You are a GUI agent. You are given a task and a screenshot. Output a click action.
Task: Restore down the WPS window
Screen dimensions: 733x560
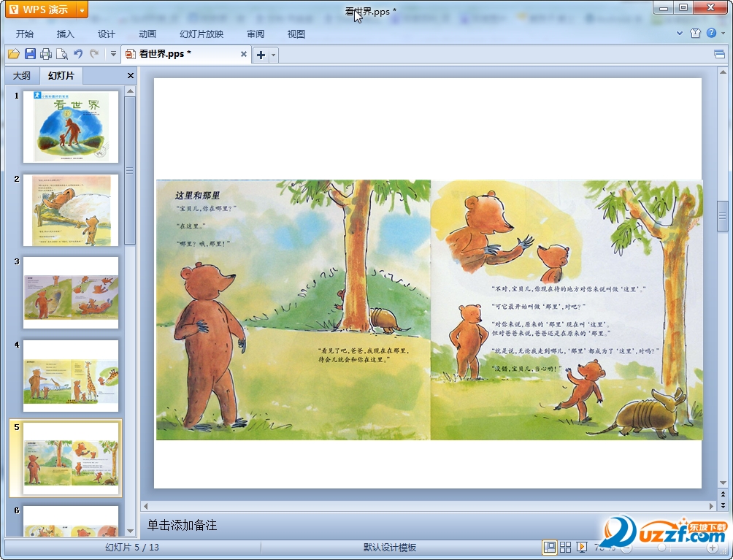click(x=683, y=7)
